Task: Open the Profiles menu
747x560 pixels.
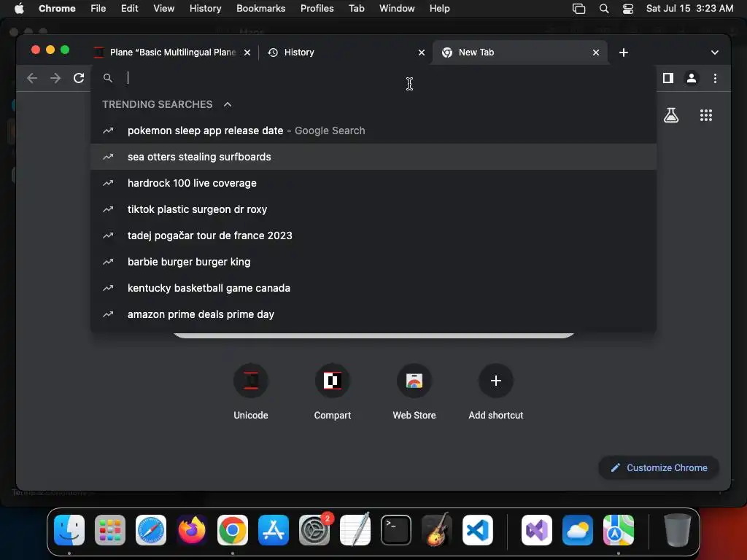Action: pos(317,9)
